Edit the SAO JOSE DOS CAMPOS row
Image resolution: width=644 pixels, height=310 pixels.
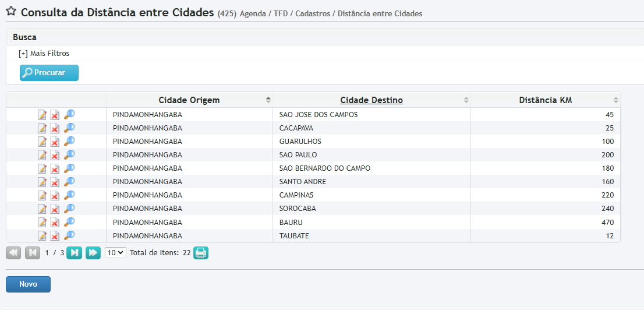[42, 115]
